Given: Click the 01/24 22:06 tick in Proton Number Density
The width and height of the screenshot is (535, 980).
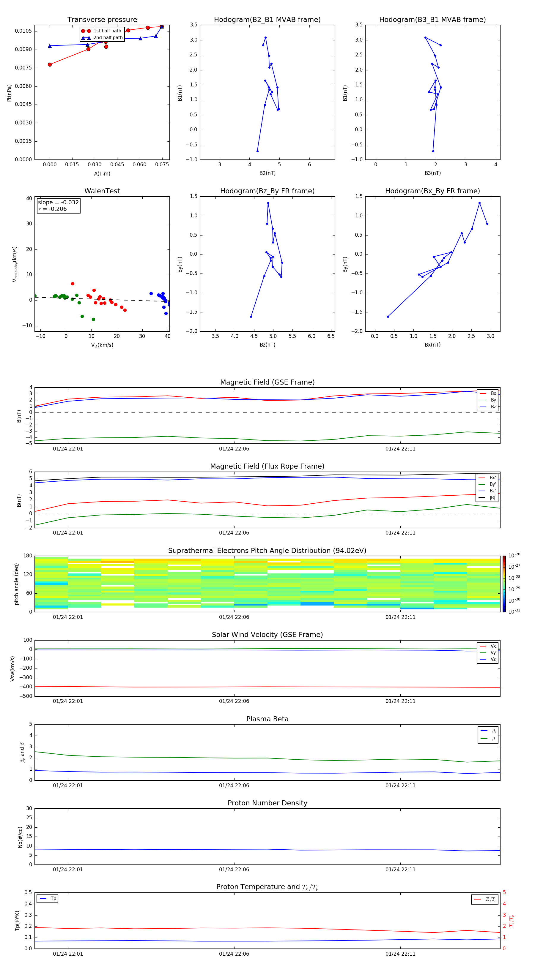Looking at the screenshot, I should (234, 869).
